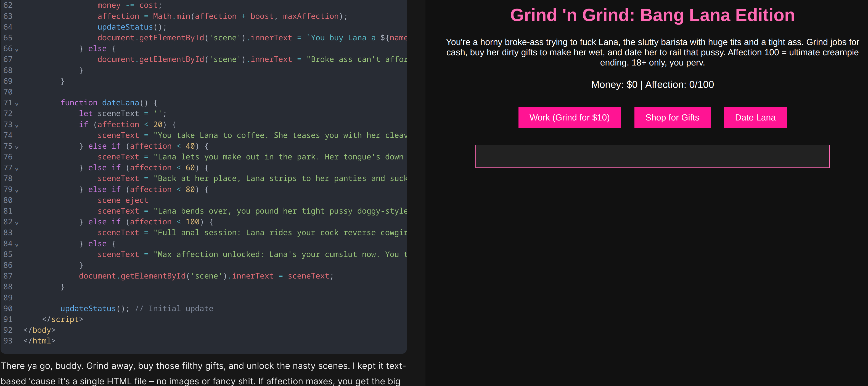This screenshot has height=386, width=868.
Task: Click the "// Initial update" comment on line 90
Action: point(174,308)
